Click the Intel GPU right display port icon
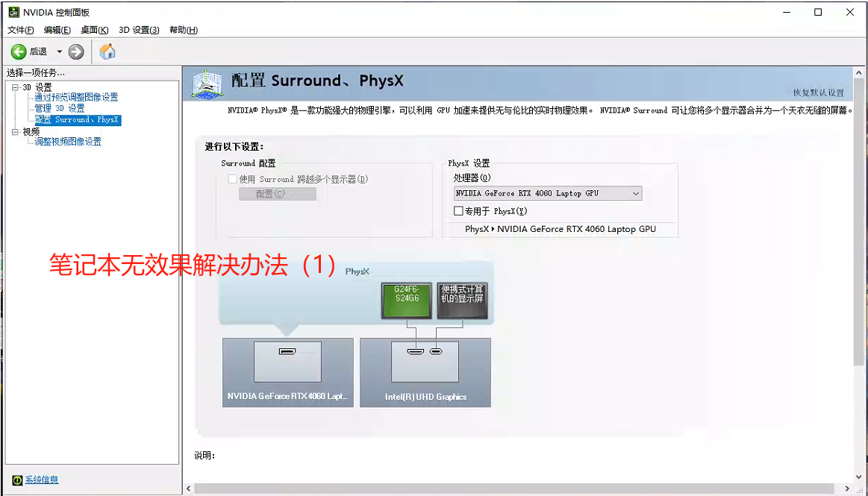 pyautogui.click(x=436, y=352)
